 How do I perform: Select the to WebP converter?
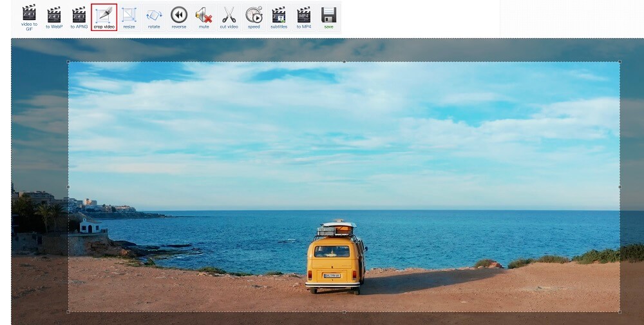[54, 17]
